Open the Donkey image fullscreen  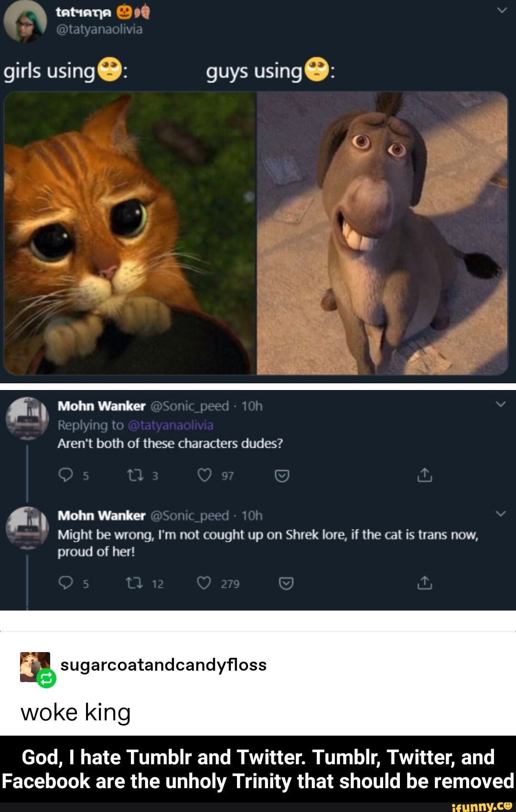click(382, 234)
